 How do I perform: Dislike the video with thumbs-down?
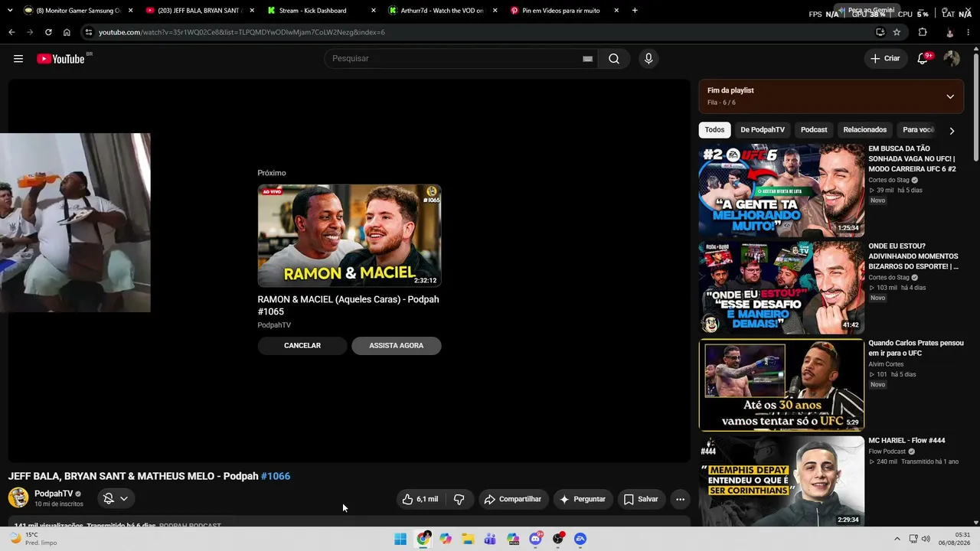coord(459,499)
